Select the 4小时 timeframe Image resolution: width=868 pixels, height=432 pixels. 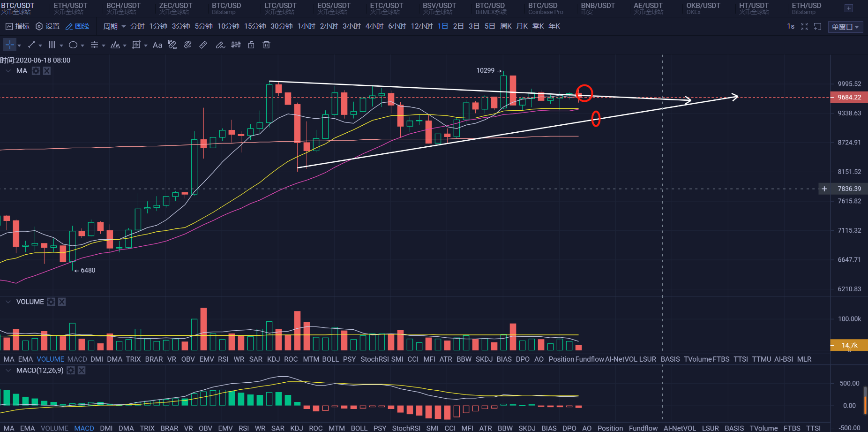coord(374,26)
